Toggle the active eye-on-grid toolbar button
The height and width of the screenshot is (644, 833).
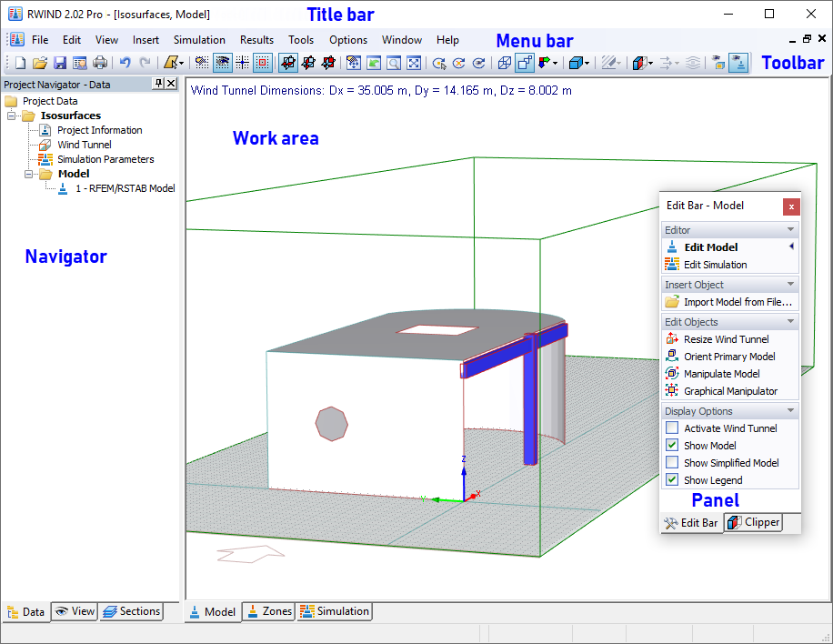[222, 63]
